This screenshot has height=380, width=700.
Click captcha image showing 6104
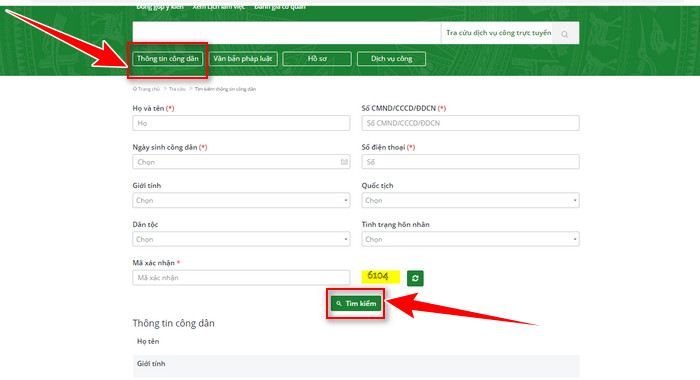pos(381,276)
